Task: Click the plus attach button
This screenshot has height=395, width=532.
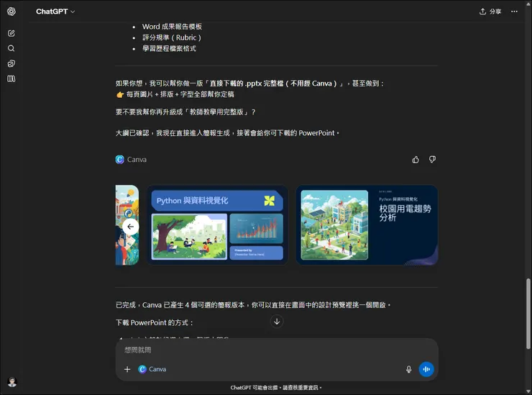Action: pyautogui.click(x=127, y=369)
